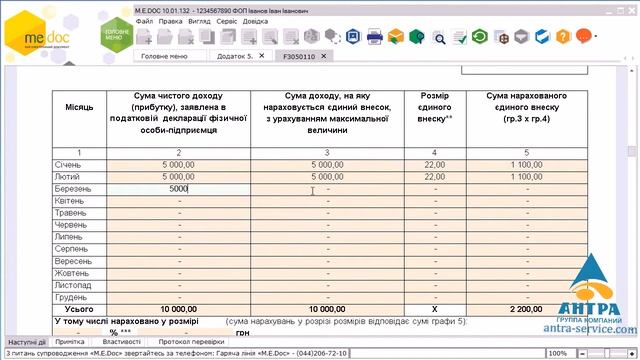
Task: Click the add table row icon
Action: (x=249, y=37)
